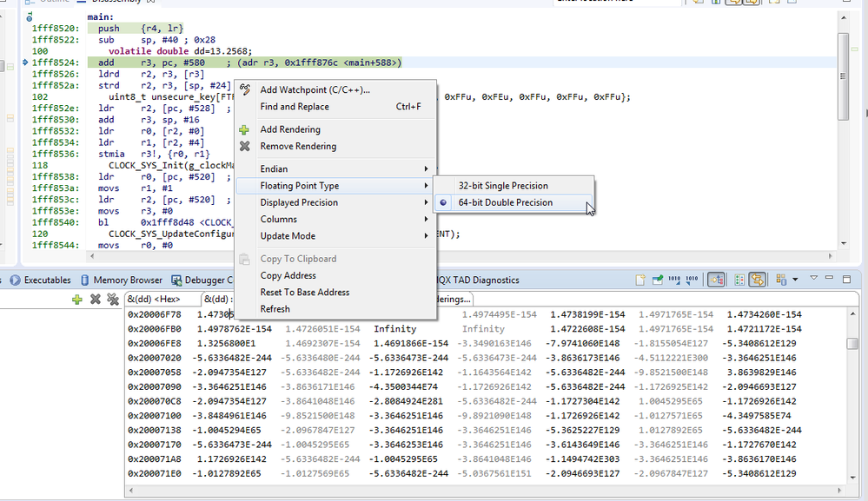Expand the Displayed Precision submenu
This screenshot has width=868, height=501.
click(336, 202)
